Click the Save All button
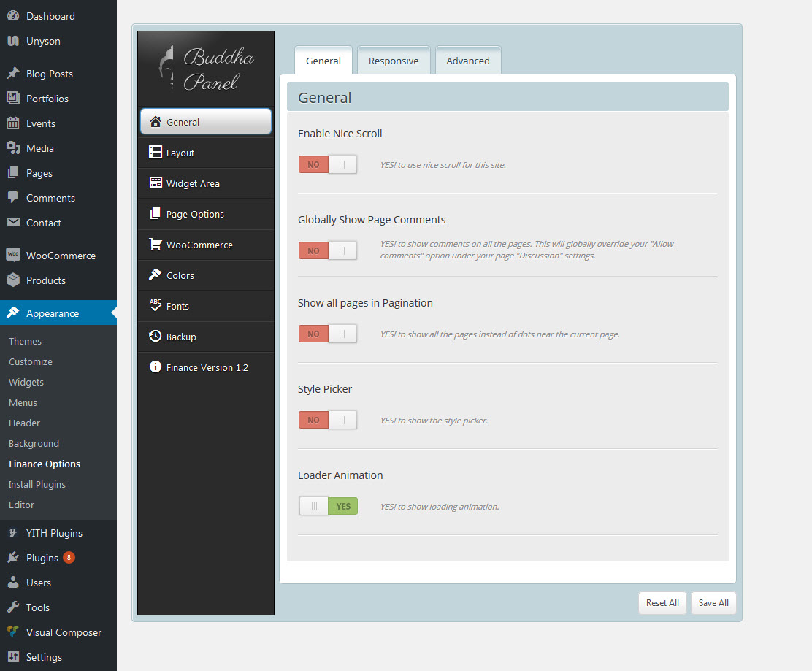The width and height of the screenshot is (812, 671). click(x=713, y=602)
